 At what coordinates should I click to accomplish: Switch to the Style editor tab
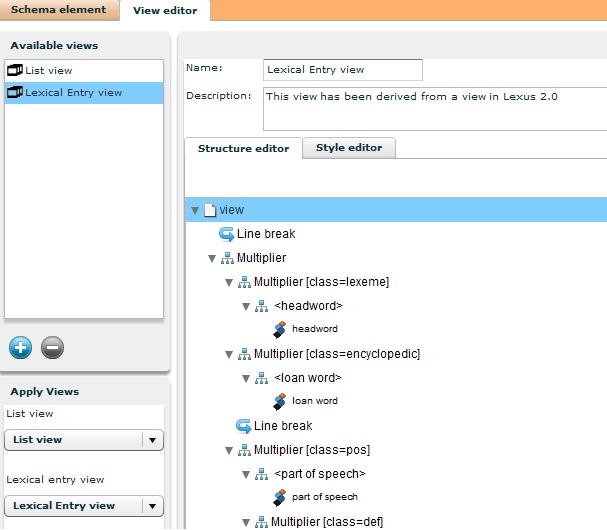point(349,148)
